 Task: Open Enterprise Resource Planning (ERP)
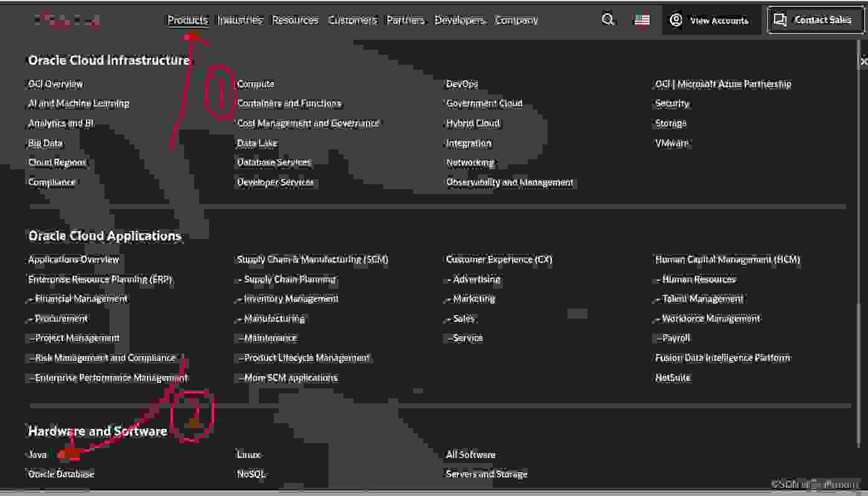100,279
